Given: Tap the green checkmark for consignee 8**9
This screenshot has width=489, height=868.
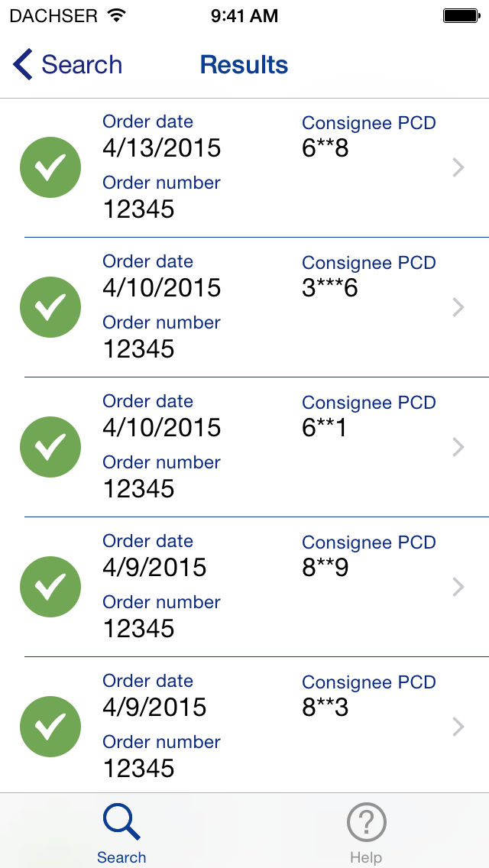Looking at the screenshot, I should (x=50, y=587).
